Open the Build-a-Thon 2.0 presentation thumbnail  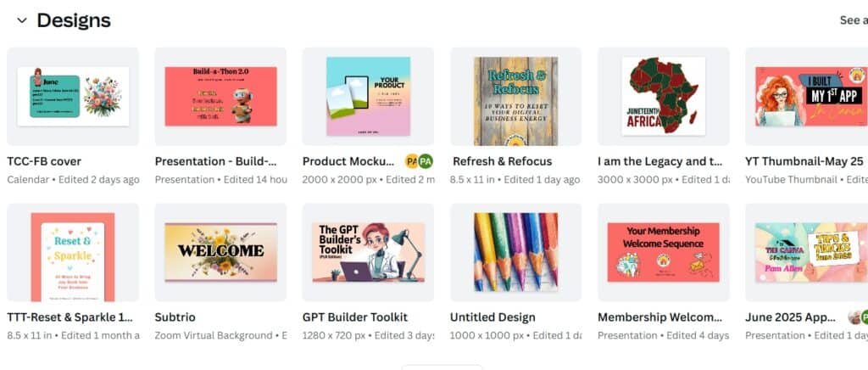[221, 97]
